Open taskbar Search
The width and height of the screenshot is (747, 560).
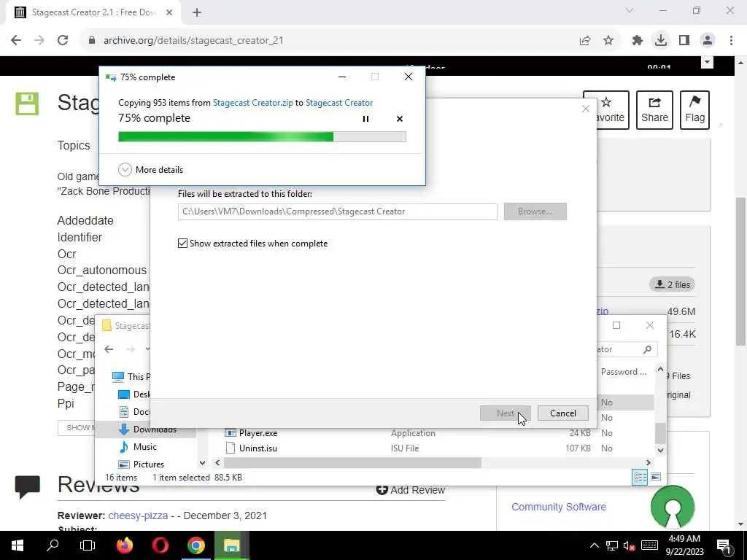tap(53, 545)
